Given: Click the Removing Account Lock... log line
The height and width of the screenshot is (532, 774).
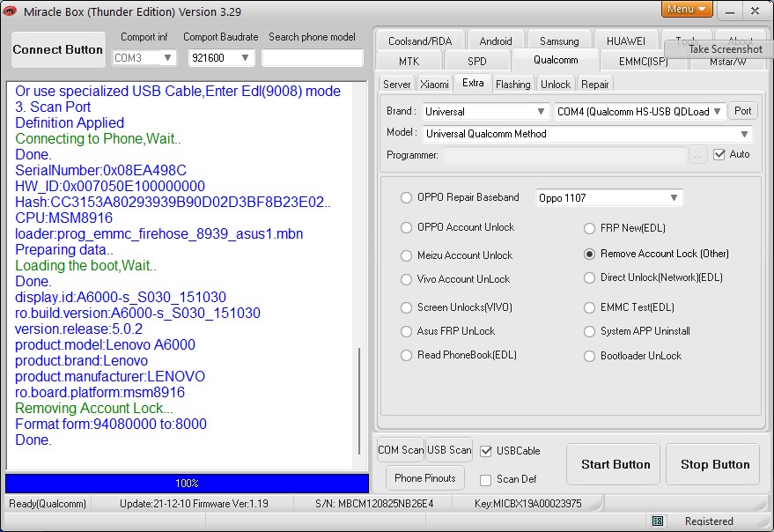Looking at the screenshot, I should click(94, 408).
